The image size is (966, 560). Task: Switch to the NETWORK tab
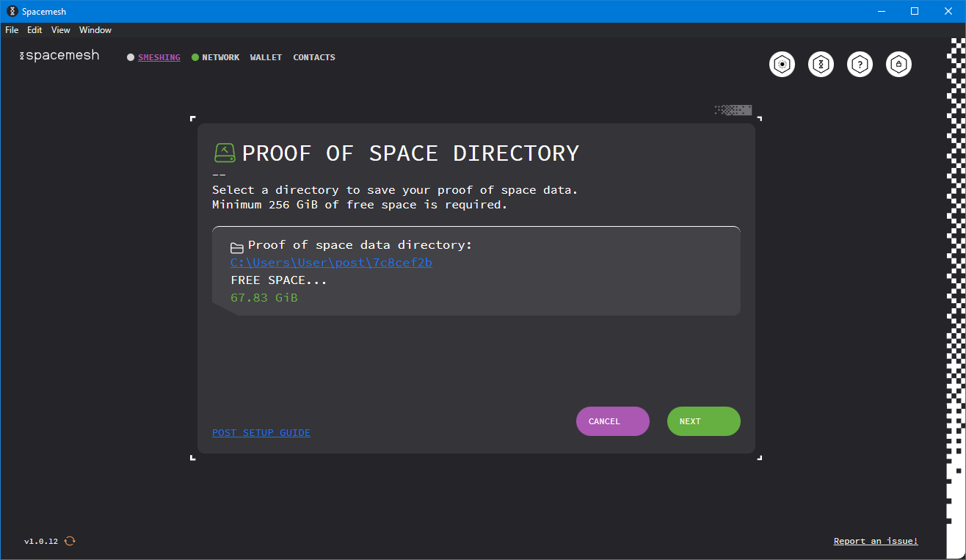coord(221,57)
